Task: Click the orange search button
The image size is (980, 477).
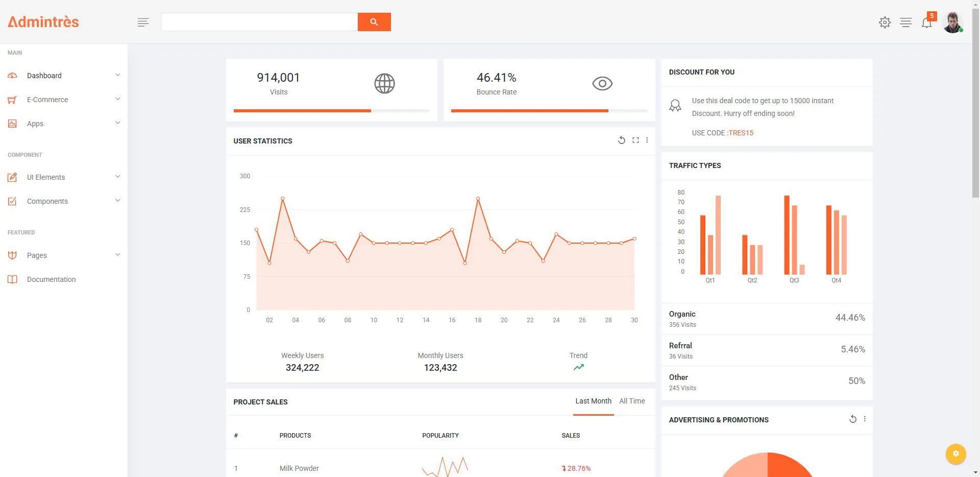Action: tap(374, 22)
